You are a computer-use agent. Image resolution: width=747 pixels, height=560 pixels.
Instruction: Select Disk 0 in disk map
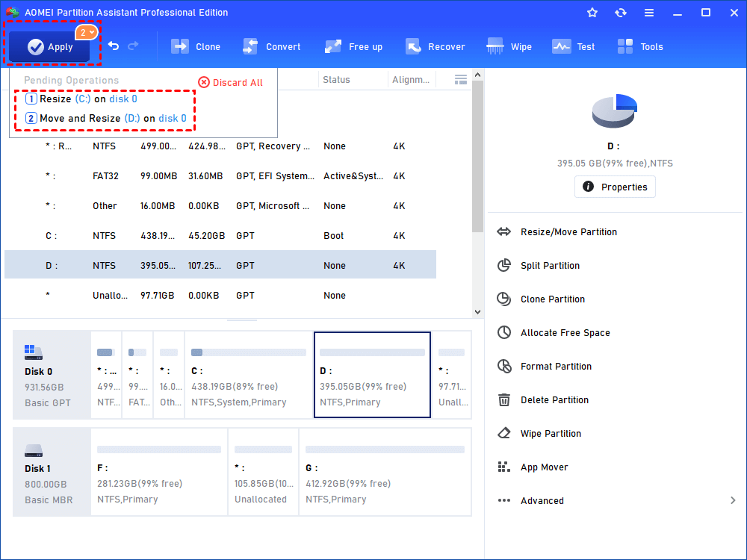click(x=52, y=376)
